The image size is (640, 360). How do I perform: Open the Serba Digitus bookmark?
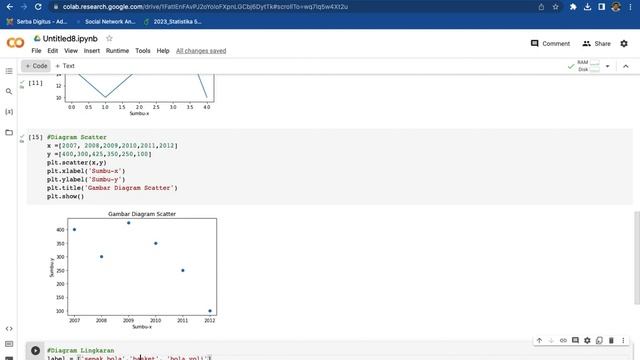(x=37, y=22)
